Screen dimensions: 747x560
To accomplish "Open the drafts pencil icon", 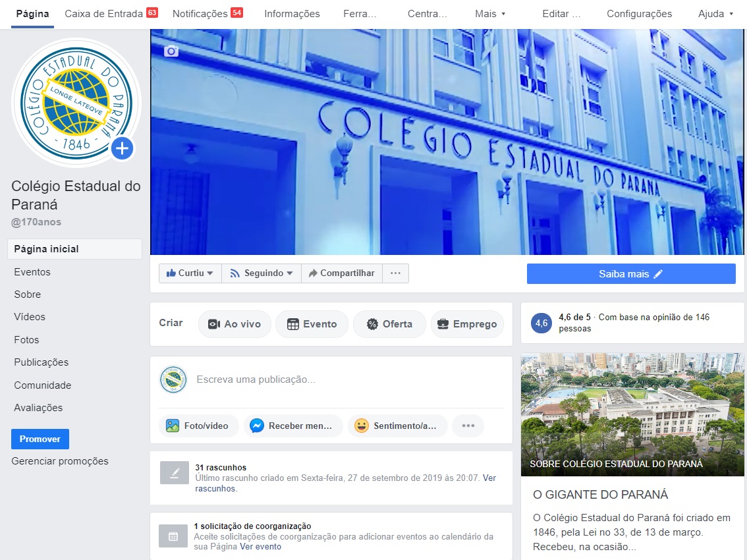I will tap(175, 473).
